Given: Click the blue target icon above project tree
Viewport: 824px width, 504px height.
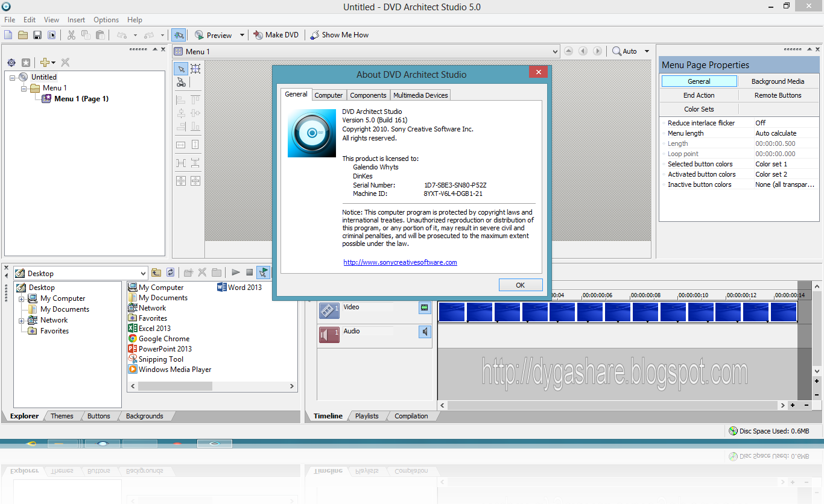Looking at the screenshot, I should 11,63.
